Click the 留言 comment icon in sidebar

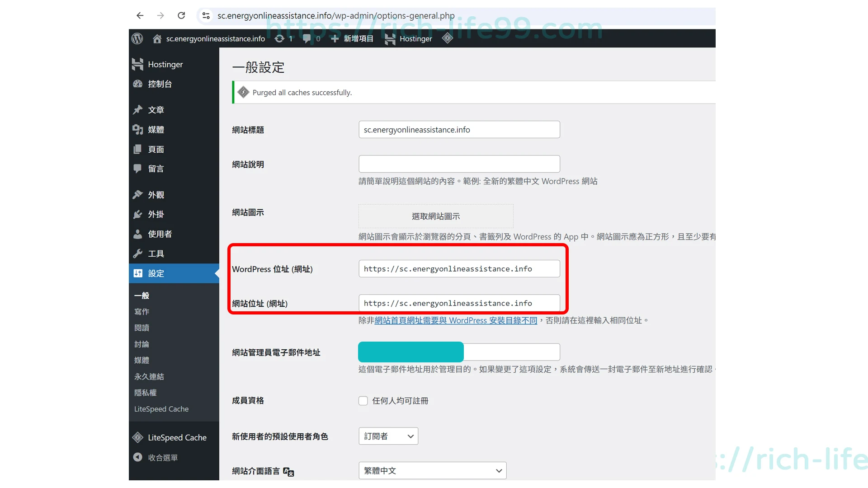click(x=137, y=169)
